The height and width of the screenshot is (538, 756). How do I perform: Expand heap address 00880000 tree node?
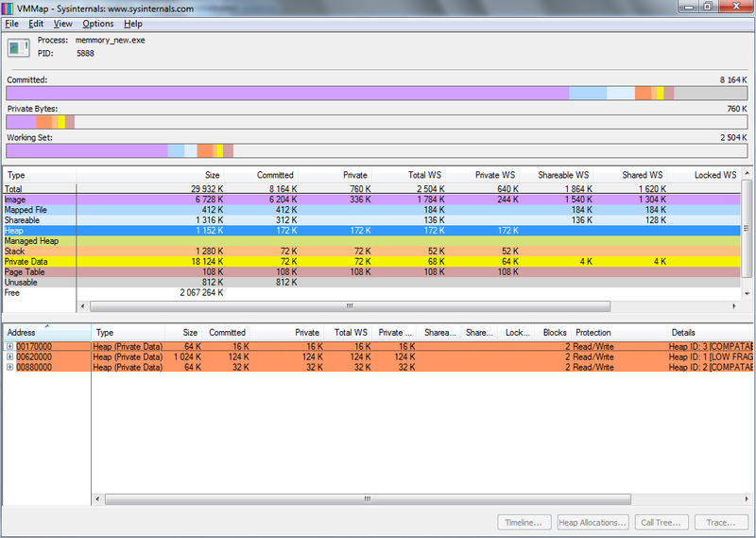[9, 367]
